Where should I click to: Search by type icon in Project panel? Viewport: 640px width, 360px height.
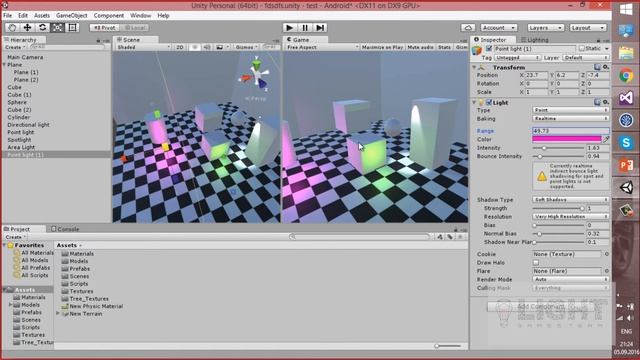[x=440, y=237]
